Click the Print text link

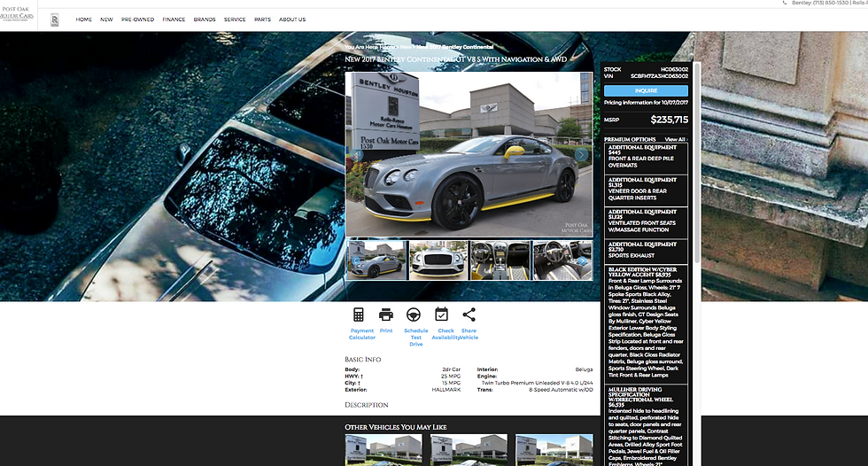click(386, 330)
